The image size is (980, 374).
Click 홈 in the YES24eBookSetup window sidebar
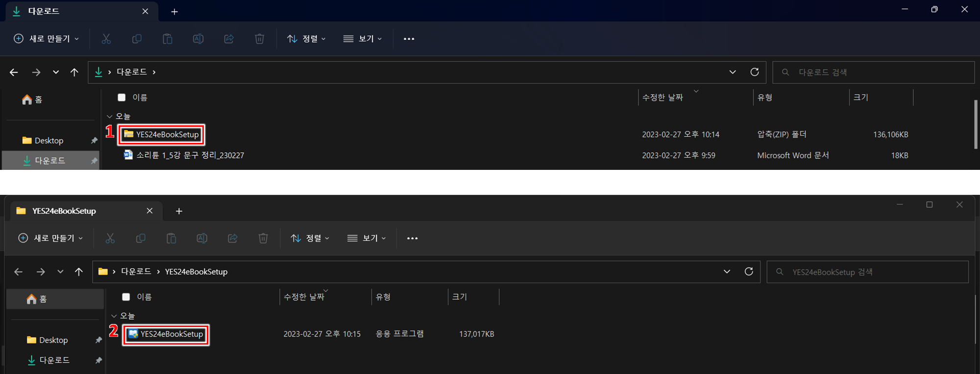click(x=55, y=299)
